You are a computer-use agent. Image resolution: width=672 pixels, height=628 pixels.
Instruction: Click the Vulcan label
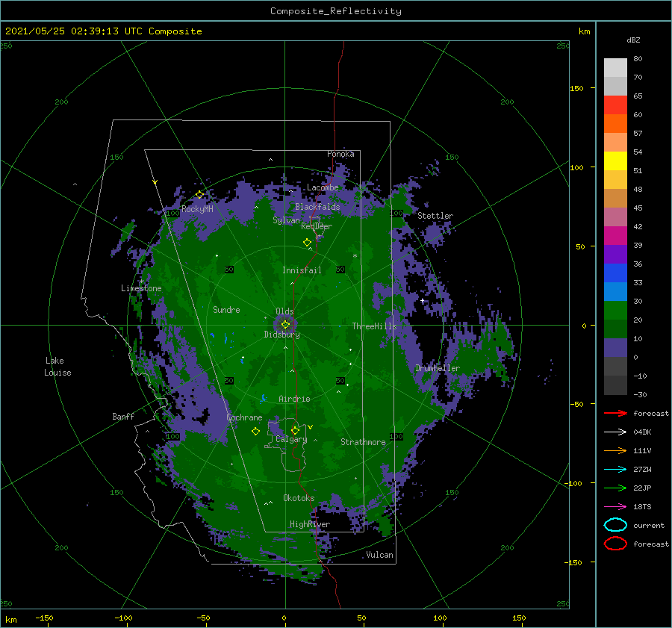click(380, 555)
